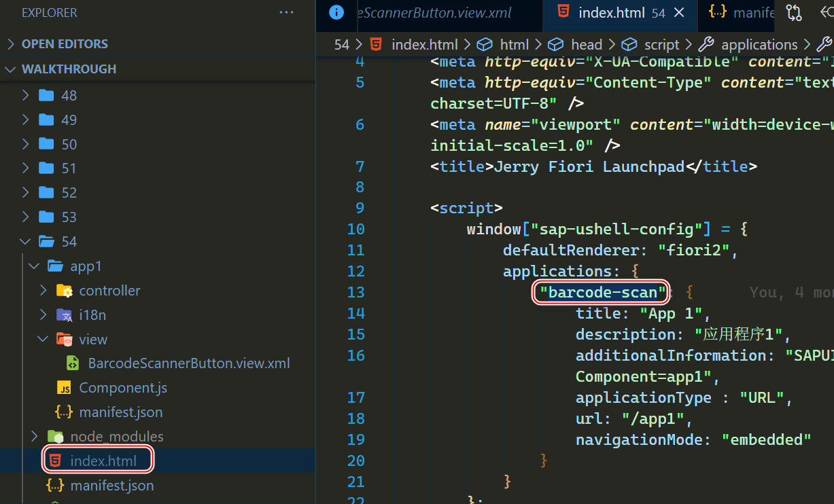Click the applicationType property on line 17
Screen dimensions: 834x504
pyautogui.click(x=643, y=397)
